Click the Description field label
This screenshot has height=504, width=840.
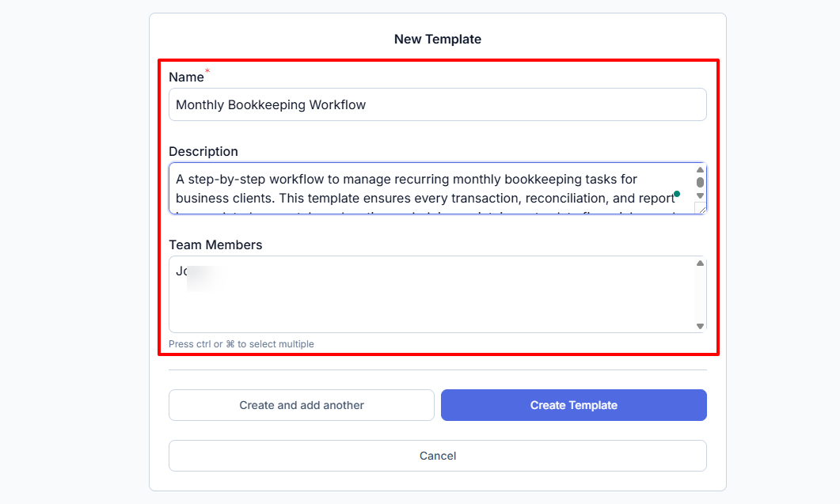203,151
